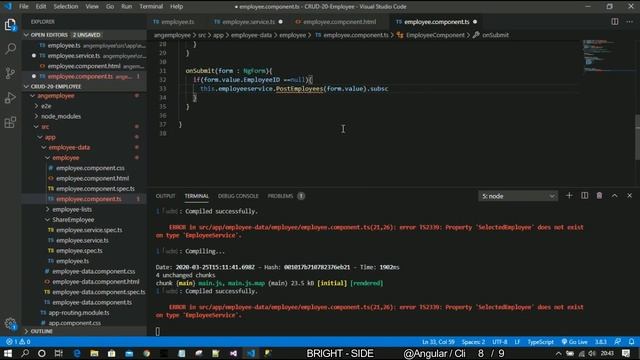Open Task View on the taskbar
The height and width of the screenshot is (360, 640).
(59, 353)
